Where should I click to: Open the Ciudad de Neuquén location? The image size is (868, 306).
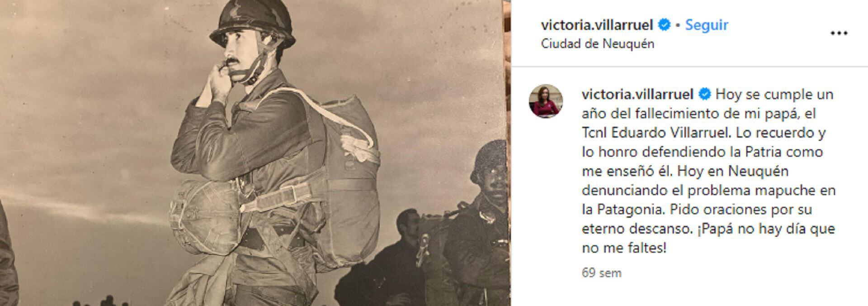click(x=597, y=44)
